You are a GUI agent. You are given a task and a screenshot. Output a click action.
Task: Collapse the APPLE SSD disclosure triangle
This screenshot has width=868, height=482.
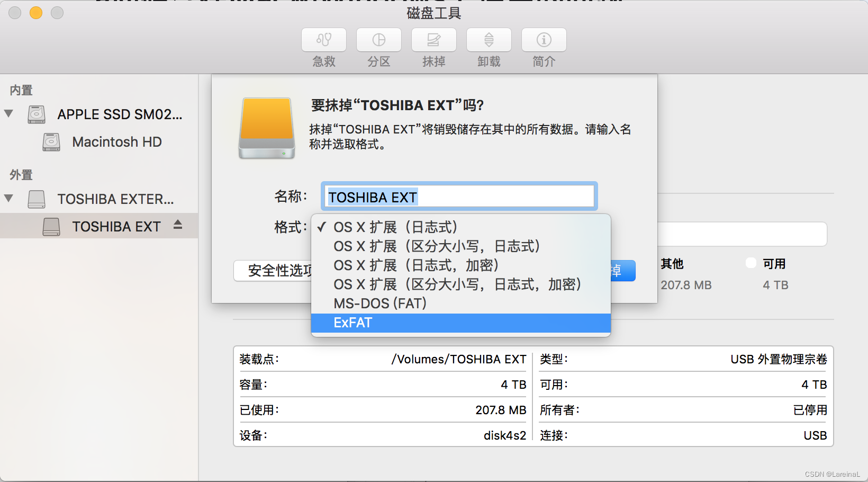coord(8,113)
